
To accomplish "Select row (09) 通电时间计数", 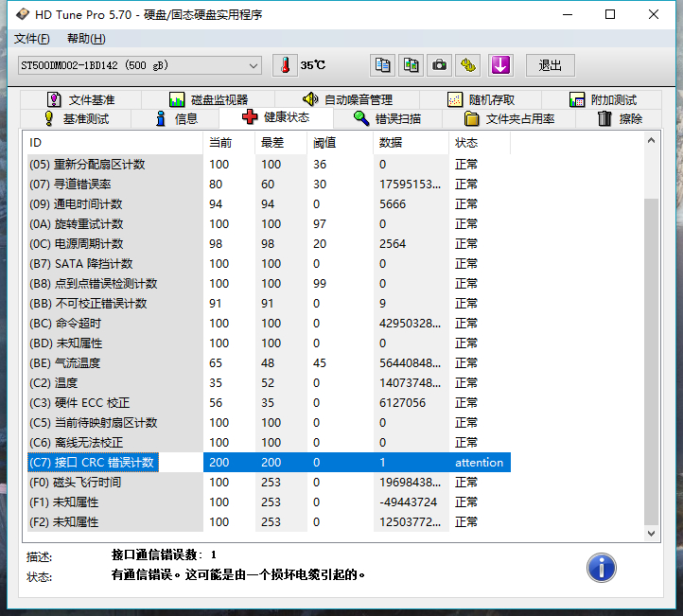I will tap(269, 203).
